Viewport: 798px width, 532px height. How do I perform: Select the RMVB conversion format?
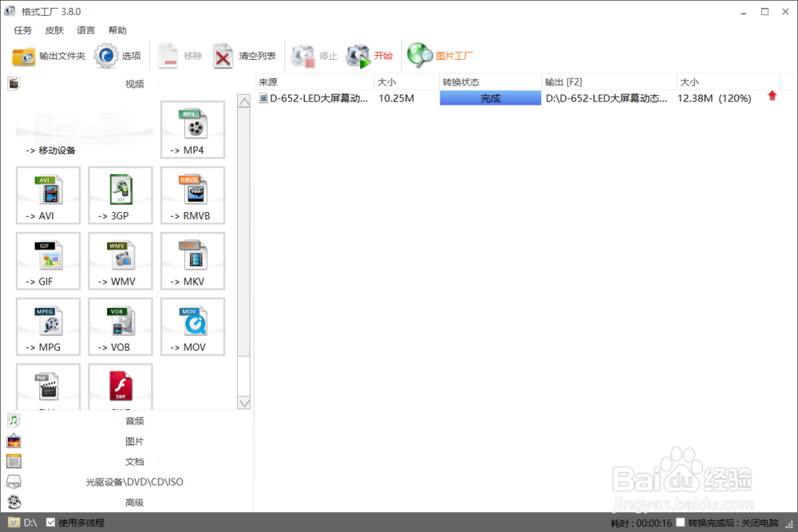[x=192, y=195]
